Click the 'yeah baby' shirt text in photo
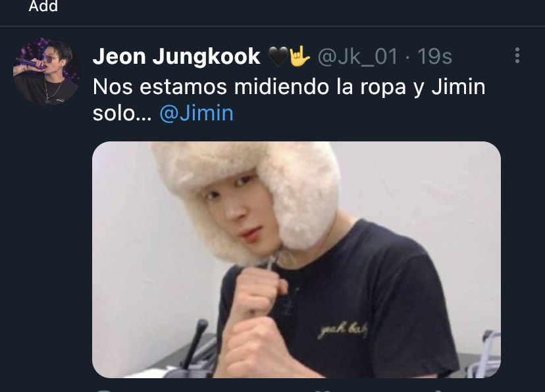The height and width of the screenshot is (392, 545). coord(343,330)
